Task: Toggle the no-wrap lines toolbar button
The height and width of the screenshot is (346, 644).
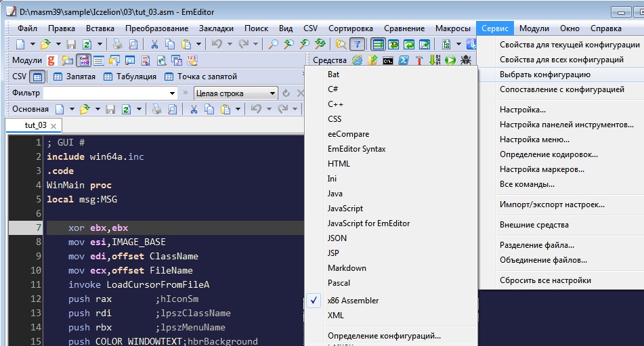Action: (377, 45)
